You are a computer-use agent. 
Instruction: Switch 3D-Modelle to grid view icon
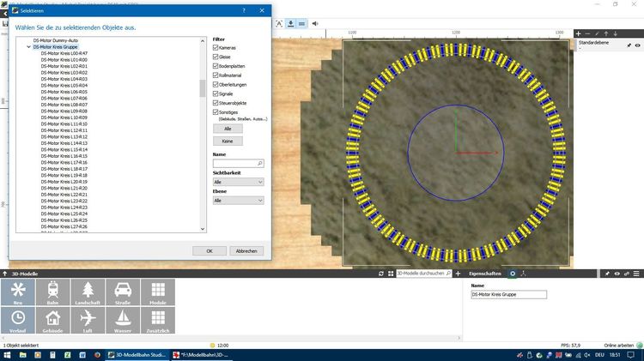tap(391, 274)
